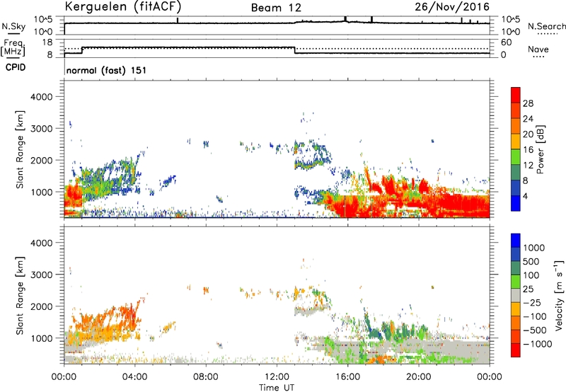Image resolution: width=566 pixels, height=392 pixels.
Task: Click the strong red echo region after 20:00
Action: click(x=458, y=206)
